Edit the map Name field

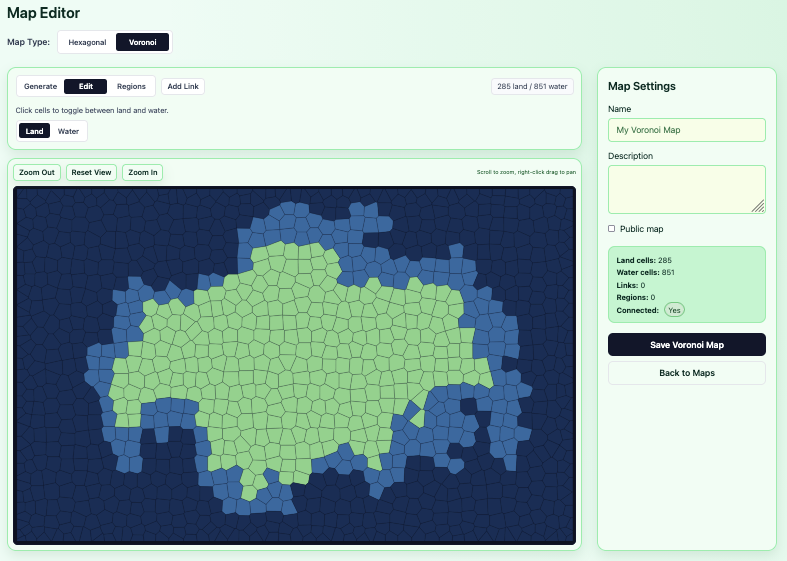click(x=687, y=130)
